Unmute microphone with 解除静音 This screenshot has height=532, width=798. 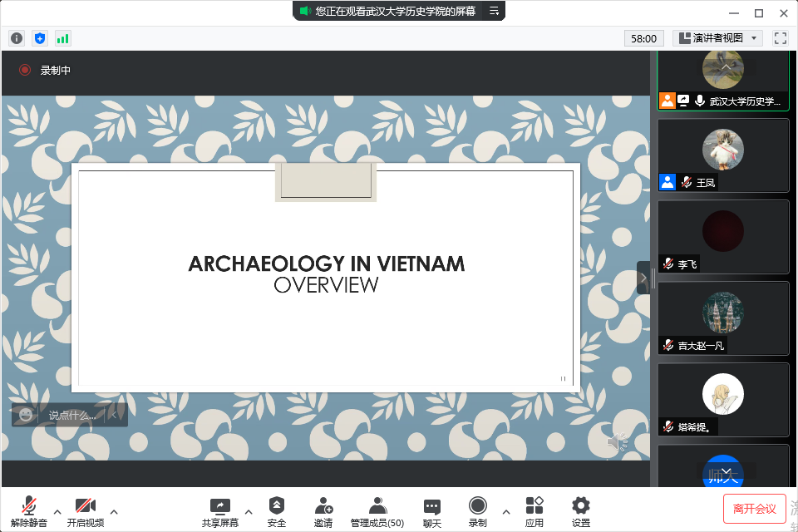29,511
